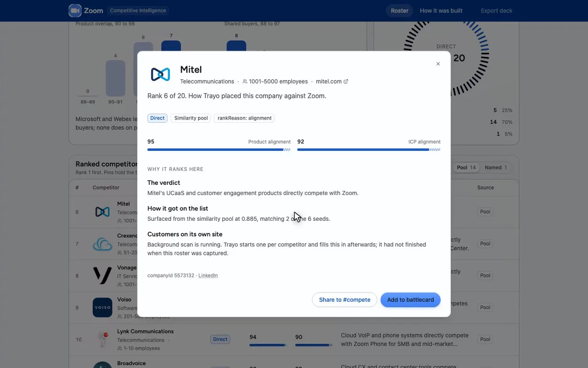Select the Pool 14 filter
The width and height of the screenshot is (588, 368).
pyautogui.click(x=466, y=167)
